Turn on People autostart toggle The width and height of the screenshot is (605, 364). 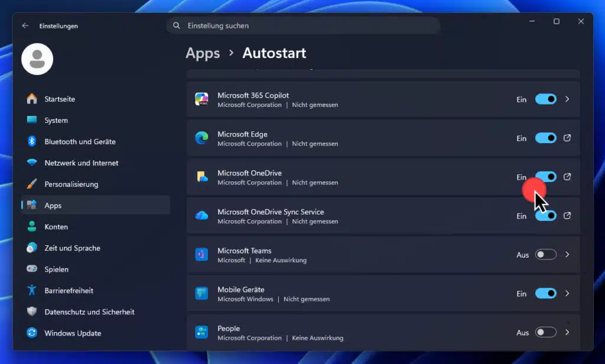[545, 332]
